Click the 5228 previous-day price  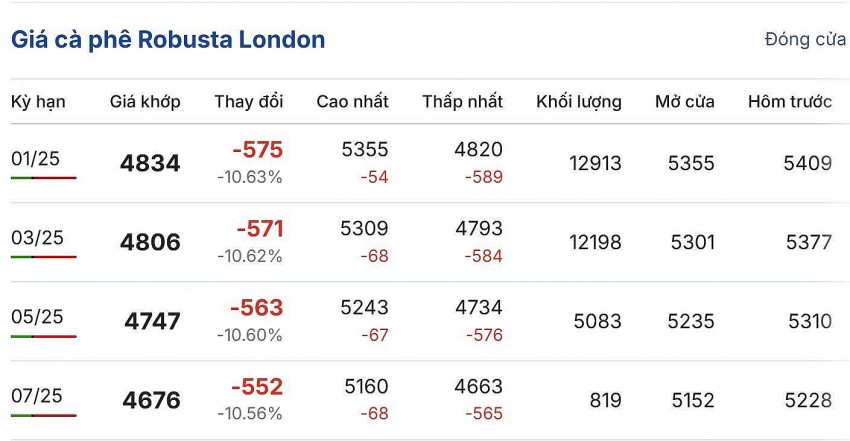coord(808,400)
